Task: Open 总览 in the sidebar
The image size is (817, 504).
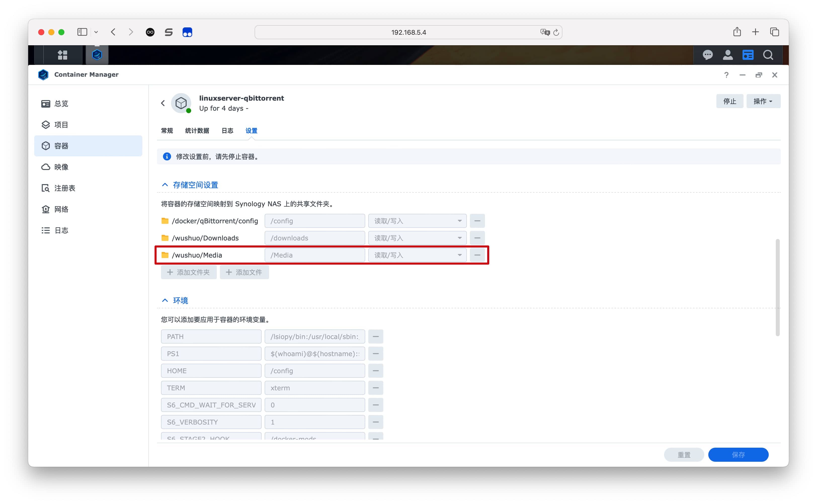Action: [x=88, y=104]
